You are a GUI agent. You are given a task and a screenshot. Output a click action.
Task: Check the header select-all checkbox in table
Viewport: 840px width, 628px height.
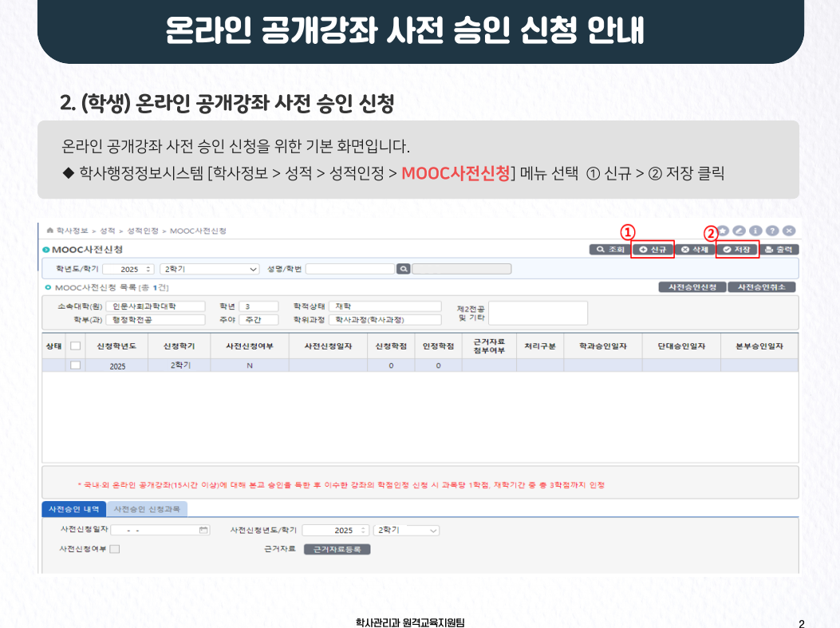(76, 346)
